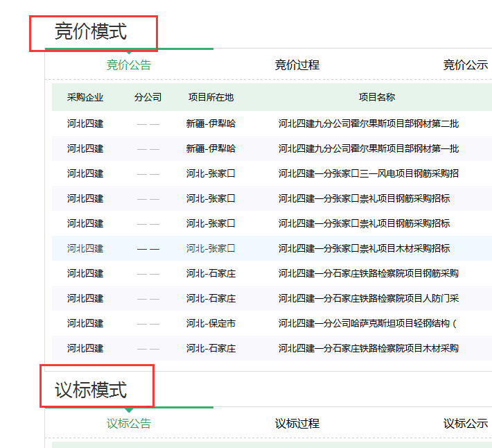The image size is (492, 448).
Task: Click the 采购企业 column header
Action: (85, 97)
